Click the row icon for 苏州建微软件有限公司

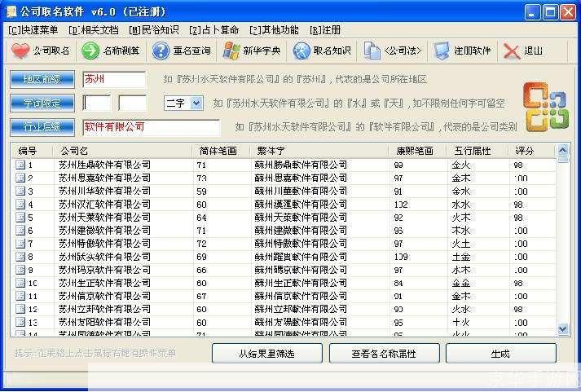pos(20,230)
